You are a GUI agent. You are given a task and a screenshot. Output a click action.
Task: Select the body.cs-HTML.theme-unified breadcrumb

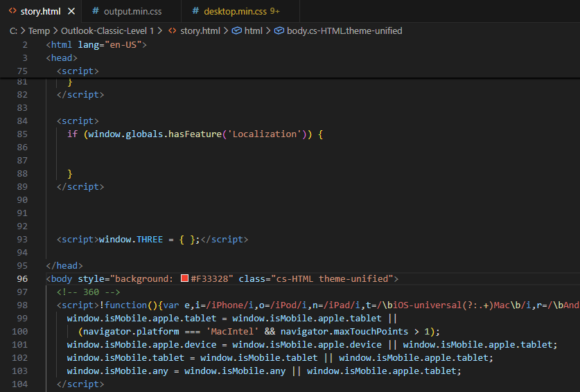tap(344, 31)
